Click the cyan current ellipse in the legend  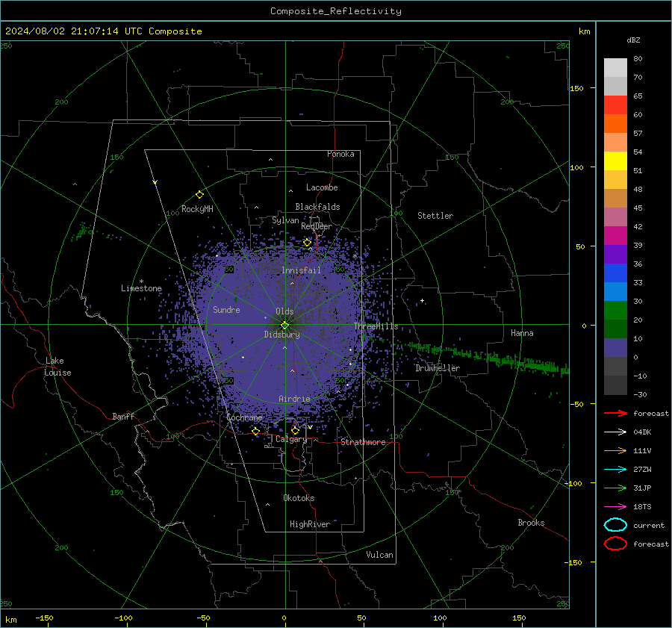tap(615, 525)
